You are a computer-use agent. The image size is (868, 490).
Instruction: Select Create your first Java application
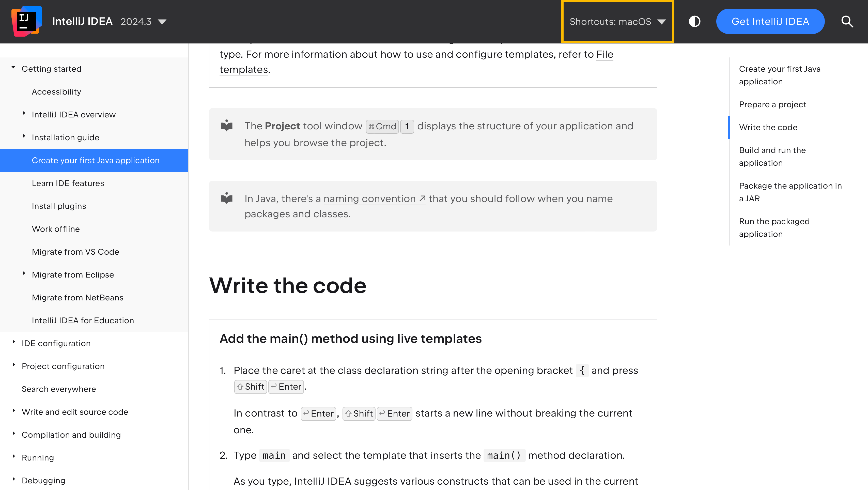coord(95,160)
